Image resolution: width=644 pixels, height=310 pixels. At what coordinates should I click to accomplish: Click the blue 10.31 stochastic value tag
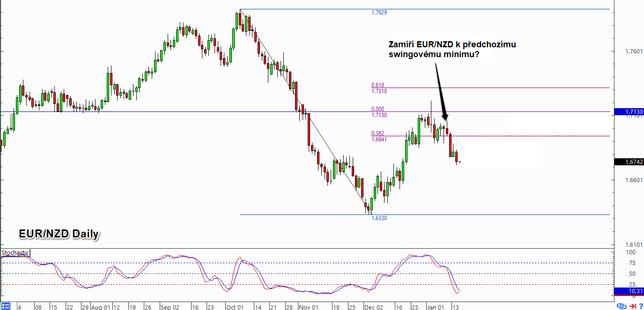(x=629, y=291)
